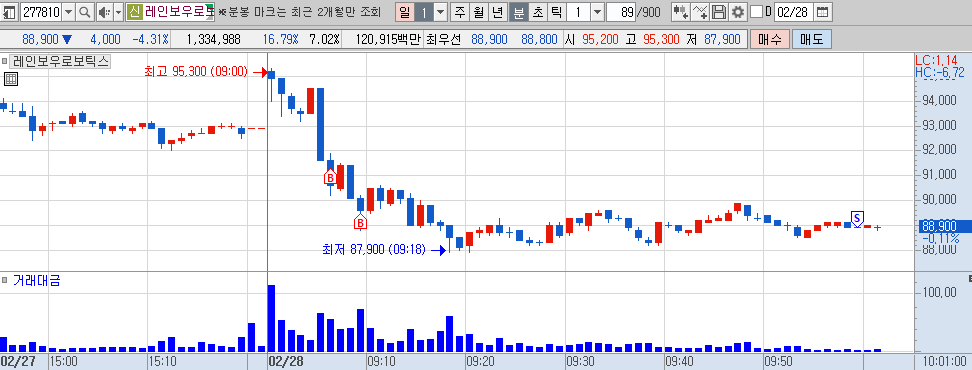The width and height of the screenshot is (972, 370).
Task: Click the candle count field showing 89
Action: coord(622,12)
